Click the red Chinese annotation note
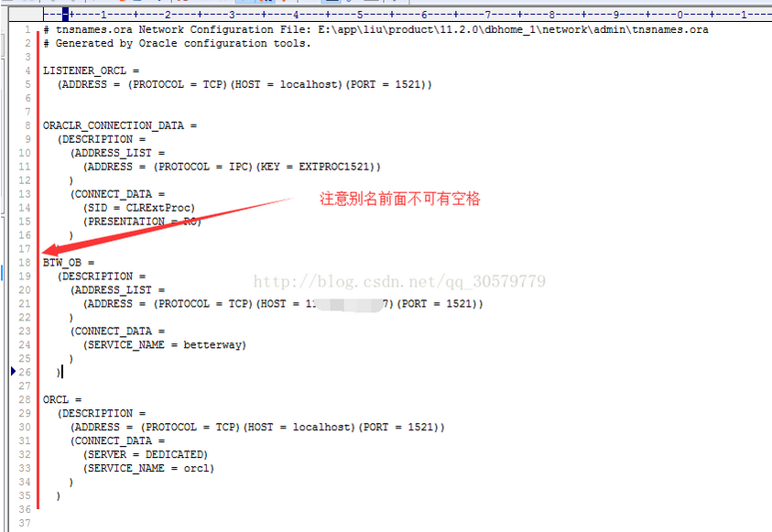772x532 pixels. coord(400,199)
